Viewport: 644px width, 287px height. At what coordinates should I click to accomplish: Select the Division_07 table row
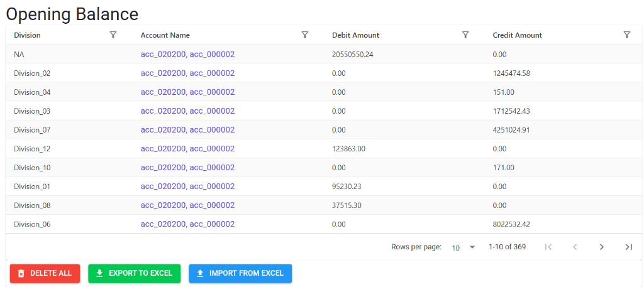[x=324, y=129]
